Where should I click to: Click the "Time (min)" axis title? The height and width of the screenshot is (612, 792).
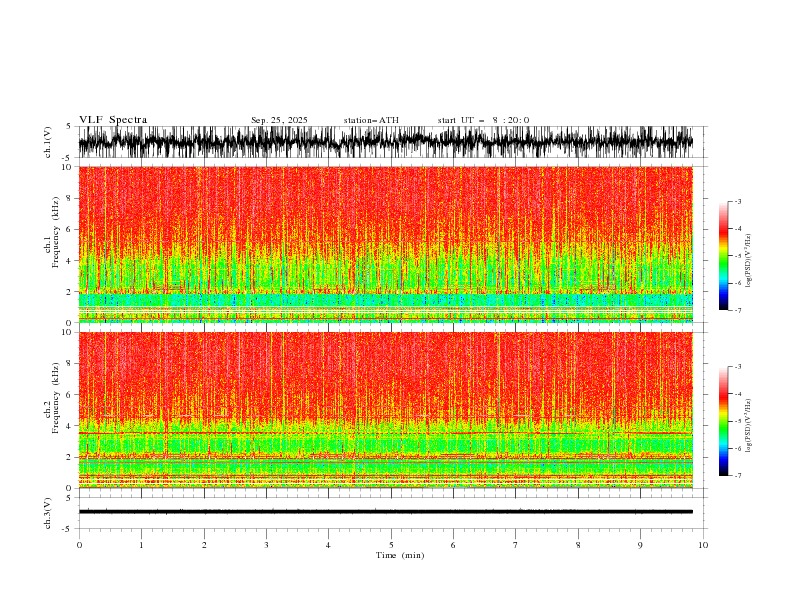(400, 555)
